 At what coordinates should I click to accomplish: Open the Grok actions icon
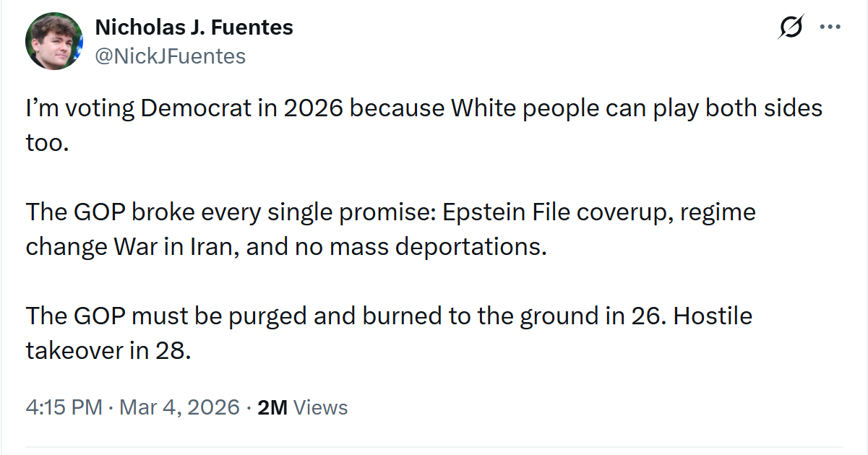790,28
